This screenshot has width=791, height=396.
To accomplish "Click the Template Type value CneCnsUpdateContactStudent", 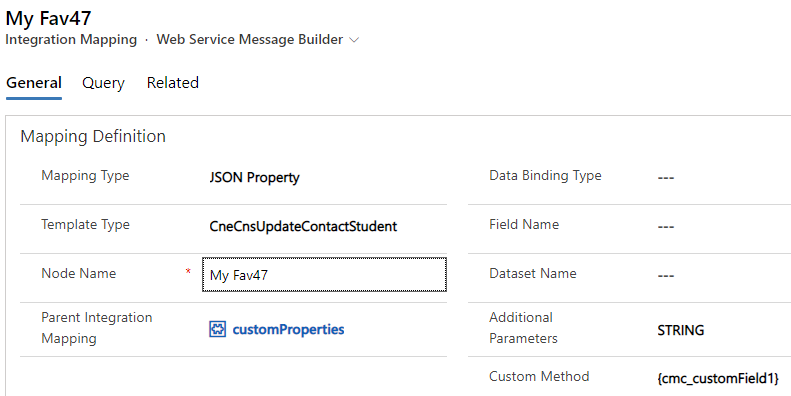I will click(303, 227).
